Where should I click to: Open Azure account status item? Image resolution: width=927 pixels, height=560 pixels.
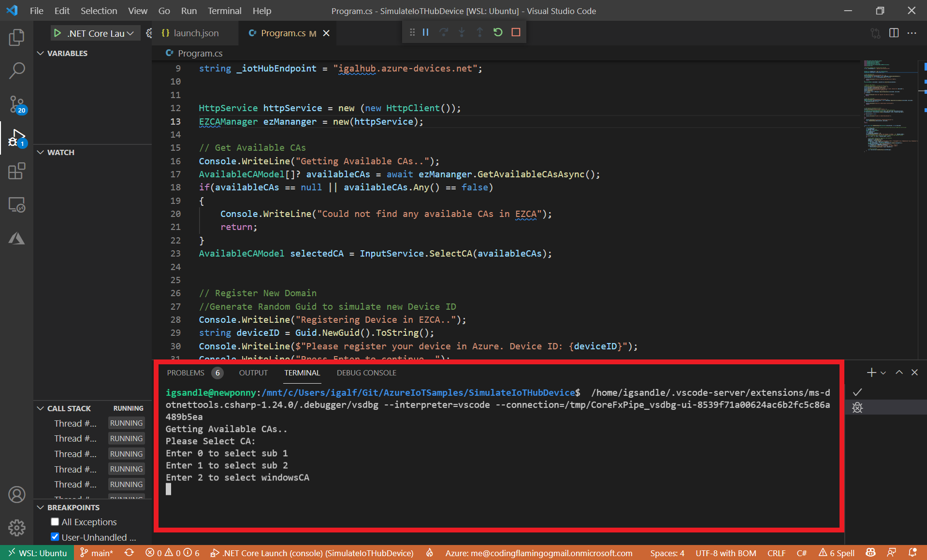point(539,553)
